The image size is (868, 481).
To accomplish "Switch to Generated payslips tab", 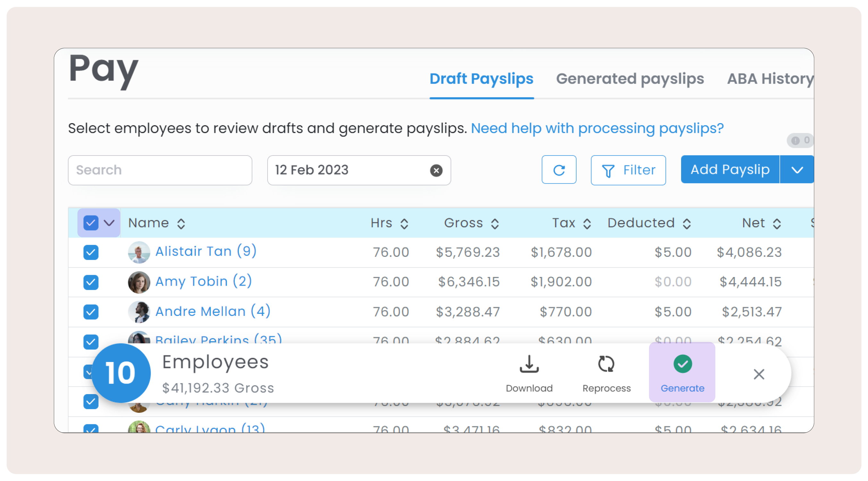I will 630,79.
